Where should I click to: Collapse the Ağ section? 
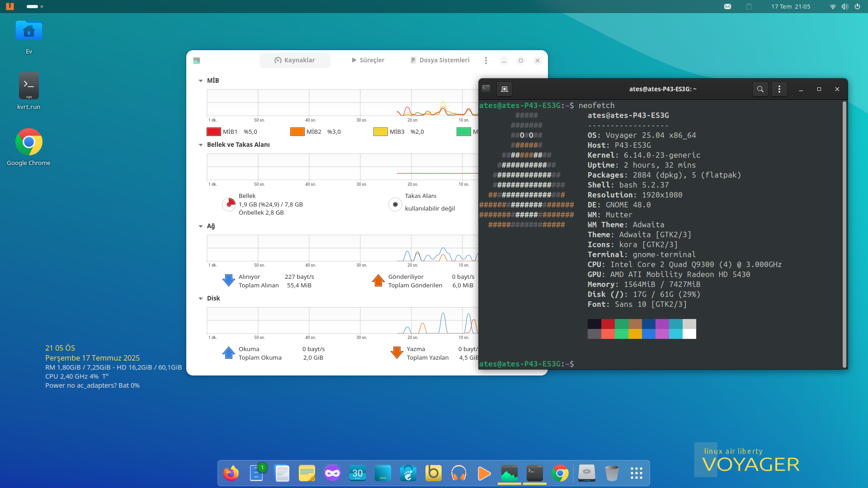201,226
